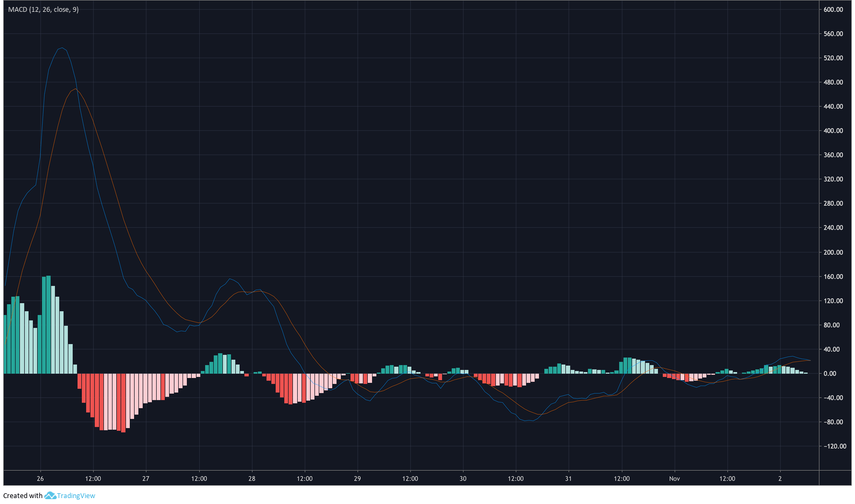Click the 560.00 price axis label

pyautogui.click(x=833, y=34)
